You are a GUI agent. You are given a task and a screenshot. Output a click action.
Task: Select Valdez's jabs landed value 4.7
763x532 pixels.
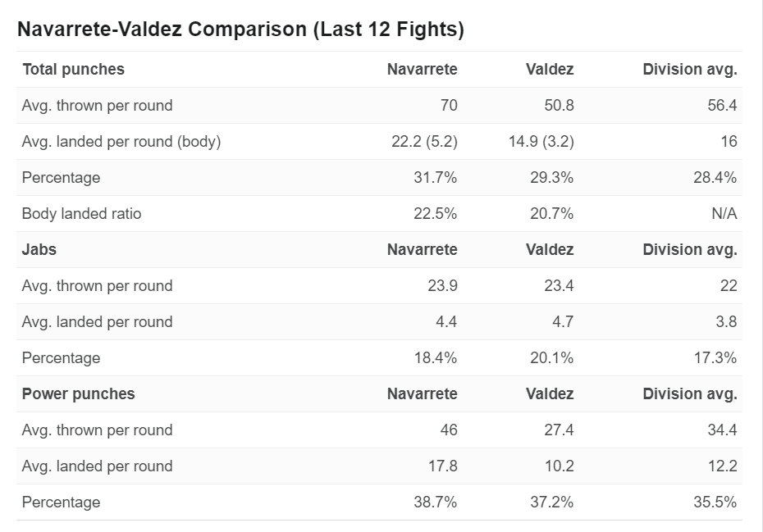tap(563, 321)
